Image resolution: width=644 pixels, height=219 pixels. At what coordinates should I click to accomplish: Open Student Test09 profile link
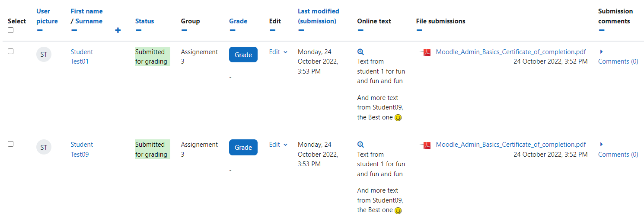(82, 149)
